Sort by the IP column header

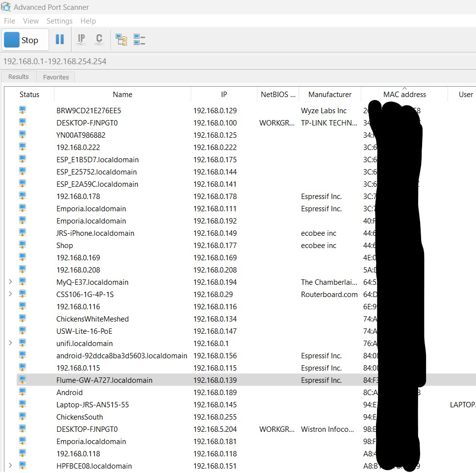pyautogui.click(x=224, y=95)
